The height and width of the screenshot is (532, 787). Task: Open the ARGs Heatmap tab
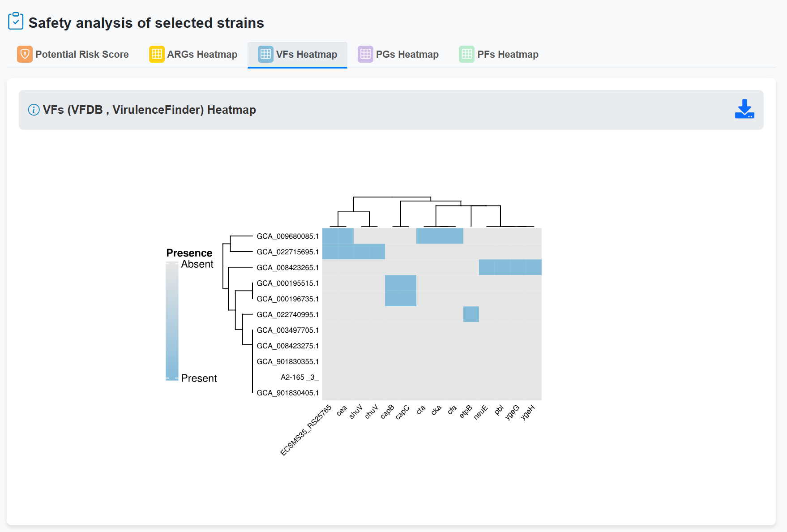coord(202,54)
